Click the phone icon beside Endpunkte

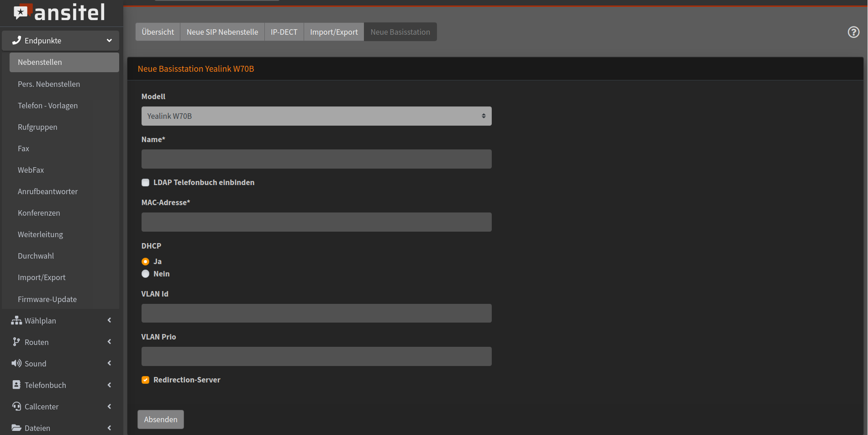16,40
